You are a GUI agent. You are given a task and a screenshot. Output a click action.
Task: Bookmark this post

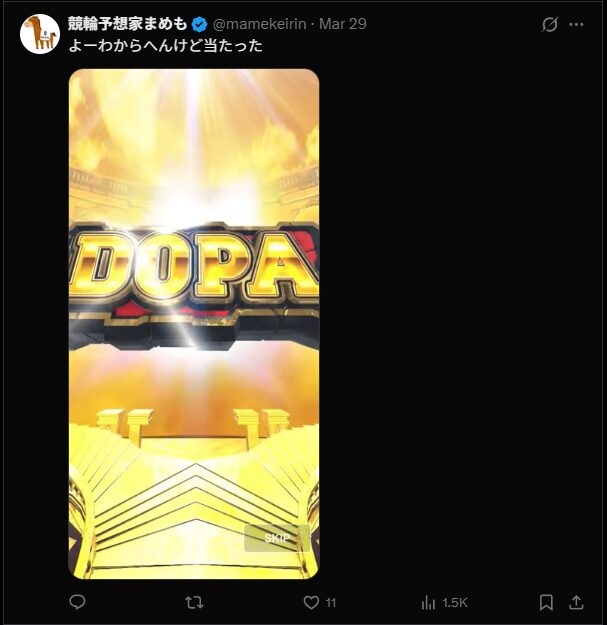tap(546, 602)
